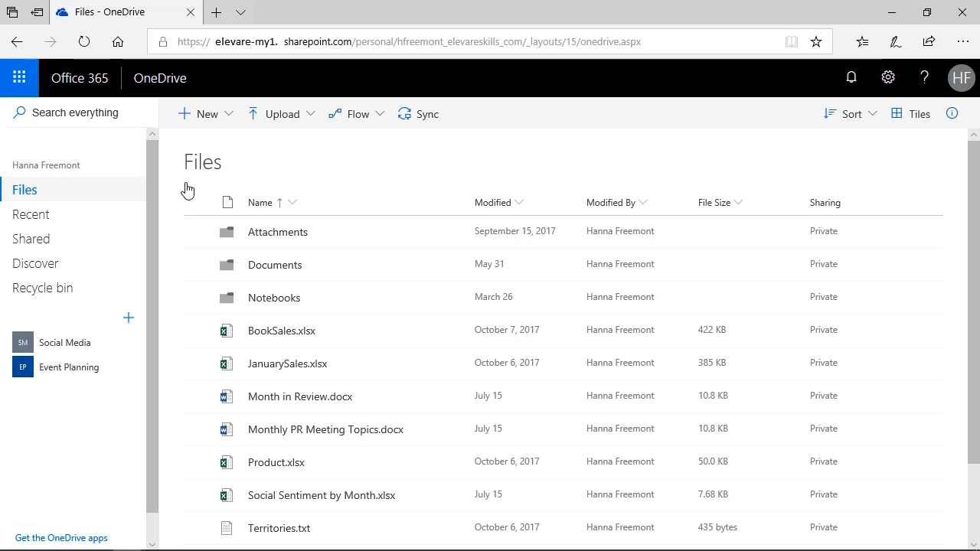Open the BookSales.xlsx file

pos(282,331)
